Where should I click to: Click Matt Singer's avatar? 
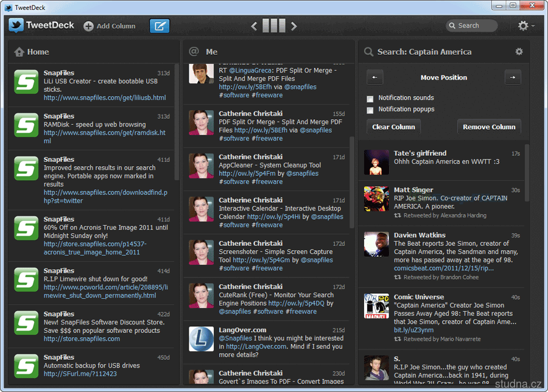pos(376,199)
